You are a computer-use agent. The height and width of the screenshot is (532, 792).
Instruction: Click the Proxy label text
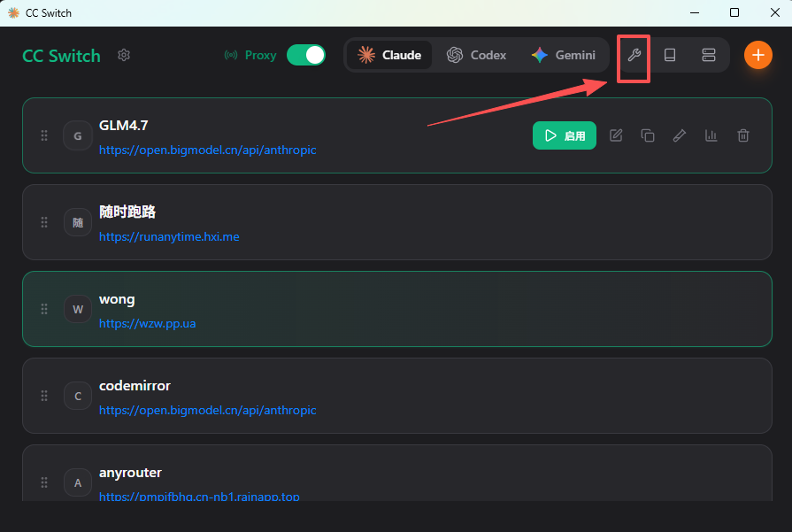pyautogui.click(x=261, y=55)
